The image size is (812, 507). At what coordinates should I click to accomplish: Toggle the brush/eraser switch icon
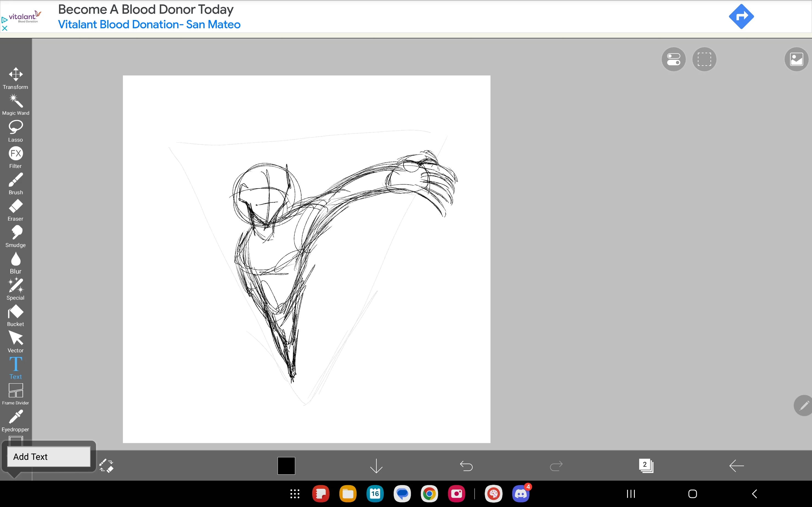pos(107,466)
